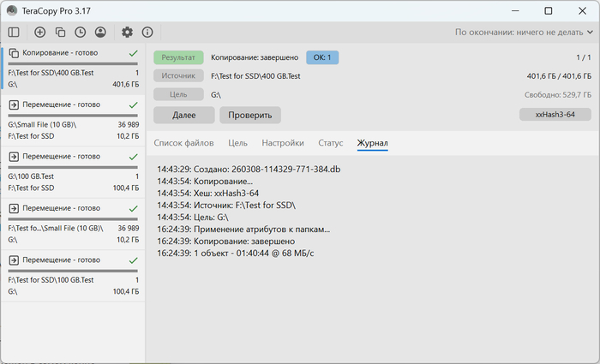Click the info icon in toolbar

[x=147, y=33]
